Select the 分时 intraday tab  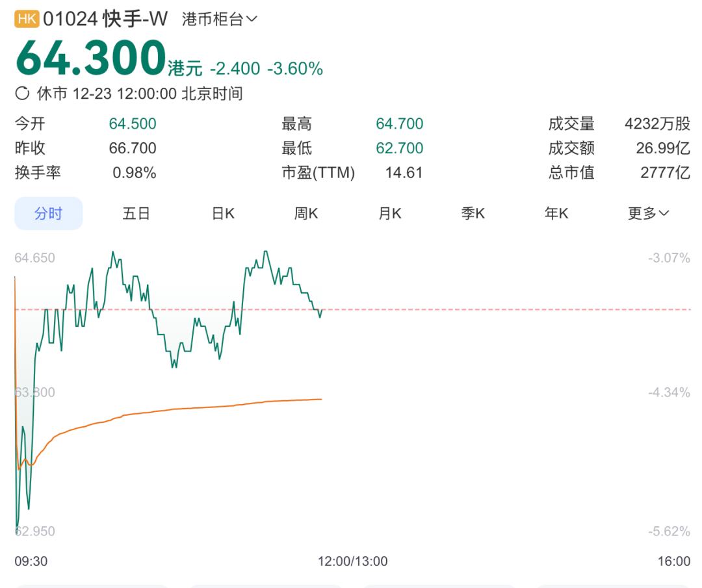(x=49, y=214)
